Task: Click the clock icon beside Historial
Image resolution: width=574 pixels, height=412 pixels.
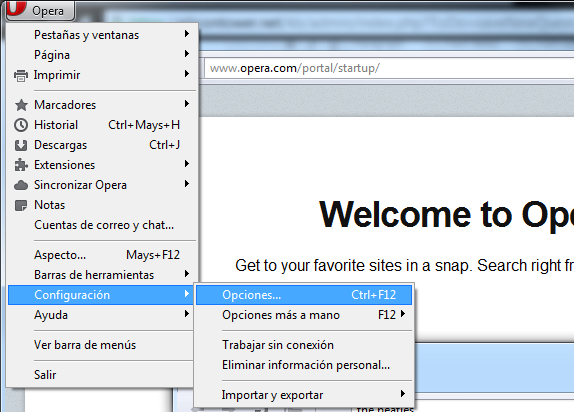Action: tap(21, 125)
